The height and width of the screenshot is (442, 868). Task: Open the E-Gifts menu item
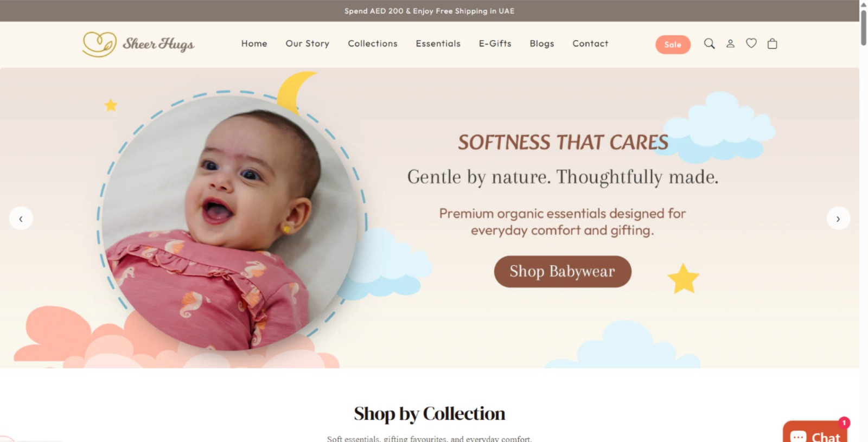pos(495,43)
